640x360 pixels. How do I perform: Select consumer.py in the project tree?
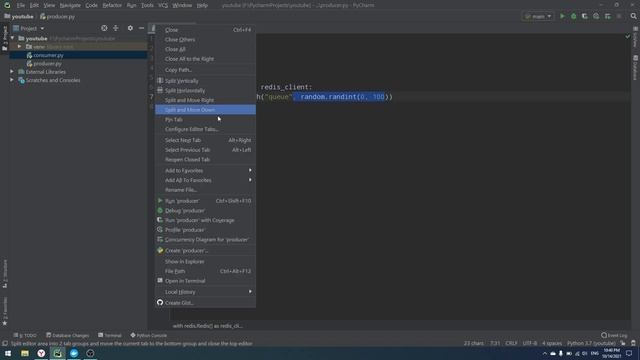coord(48,55)
